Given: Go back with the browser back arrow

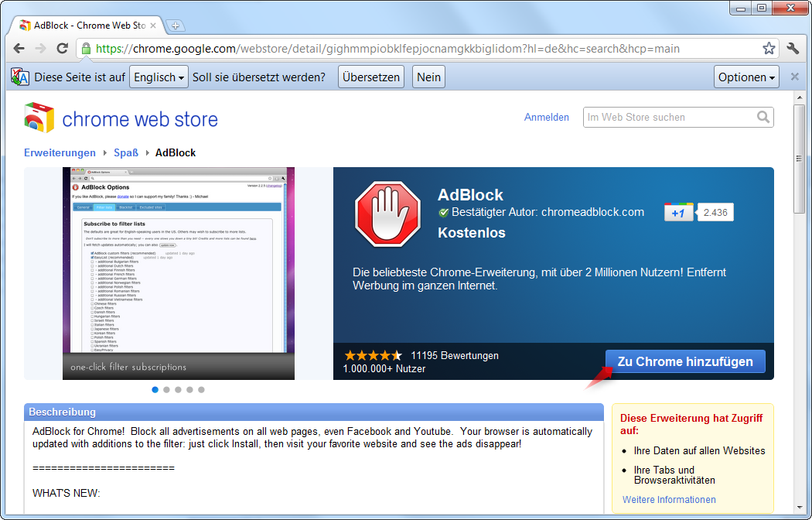Looking at the screenshot, I should (x=19, y=49).
